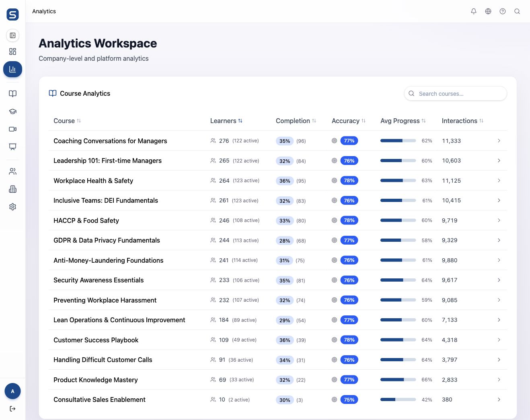Click learners icon in Coaching Conversations row
Viewport: 530px width, 420px height.
click(x=213, y=141)
